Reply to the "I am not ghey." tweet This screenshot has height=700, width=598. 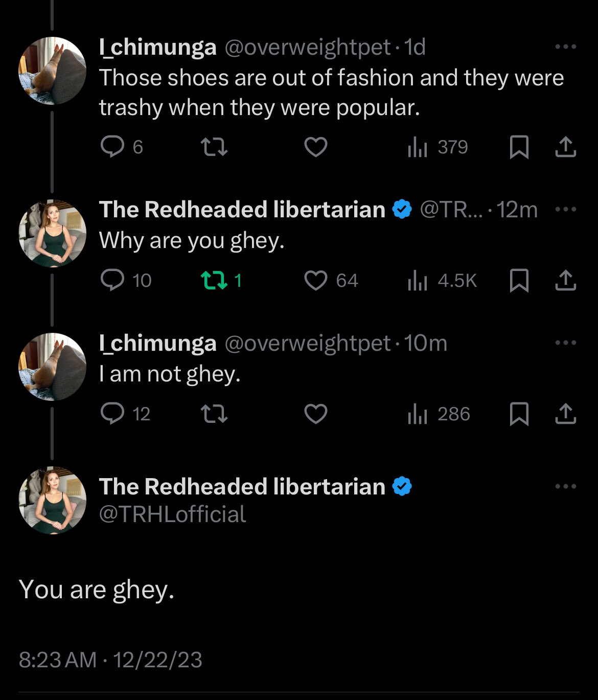click(112, 414)
